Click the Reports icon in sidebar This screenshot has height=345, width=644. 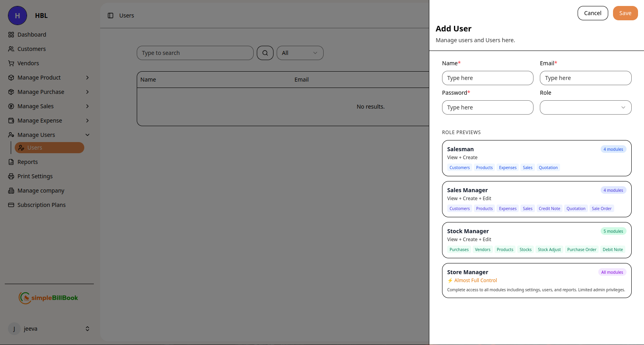(11, 162)
